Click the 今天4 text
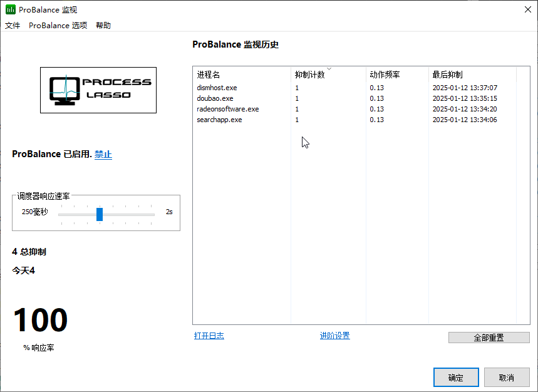 click(x=23, y=271)
